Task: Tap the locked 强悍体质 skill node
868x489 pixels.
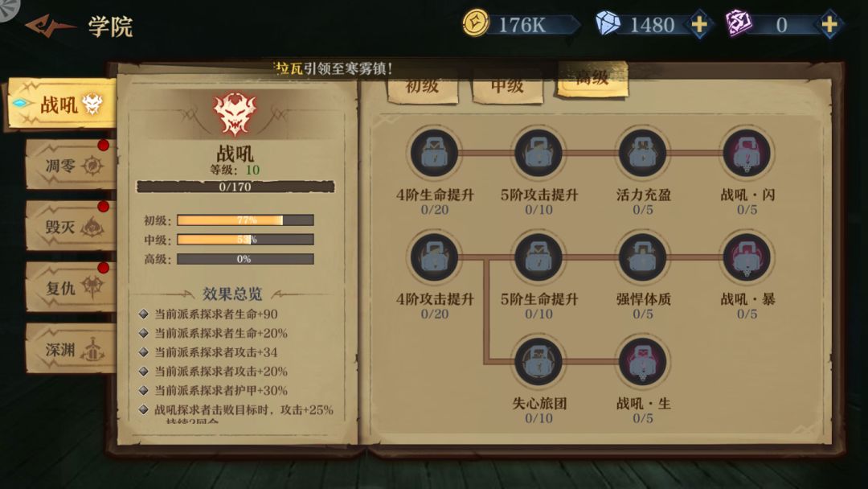Action: click(643, 257)
